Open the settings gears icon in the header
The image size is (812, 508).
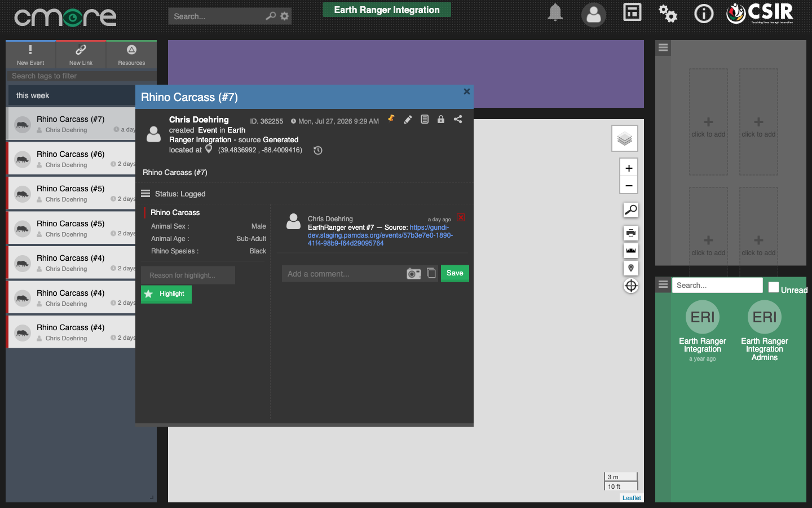[668, 14]
